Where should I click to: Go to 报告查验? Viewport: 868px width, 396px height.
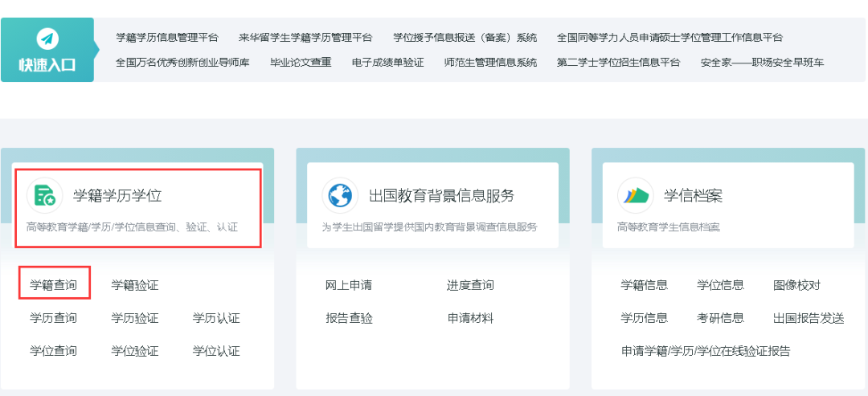349,318
